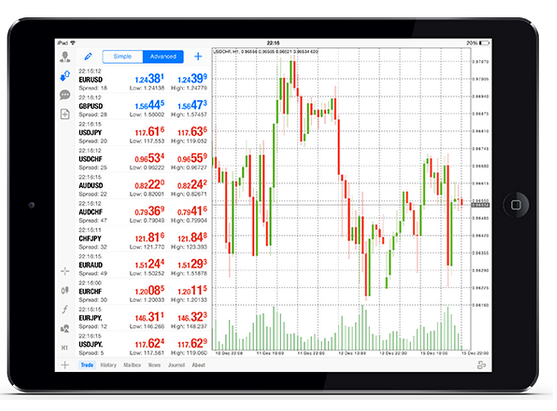Click the 22:16 clock in status bar
Viewport: 557px width, 411px height.
273,43
